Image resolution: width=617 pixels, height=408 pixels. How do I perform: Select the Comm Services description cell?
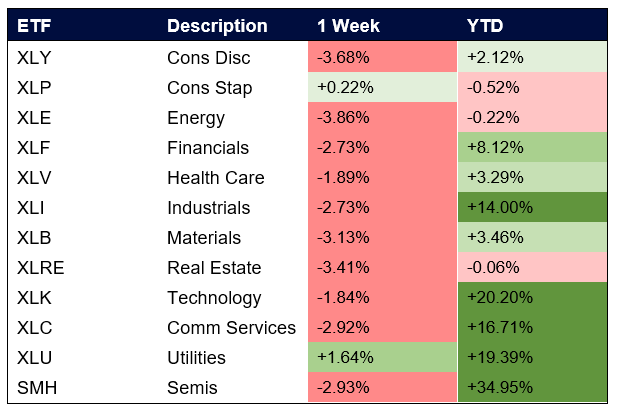(232, 327)
